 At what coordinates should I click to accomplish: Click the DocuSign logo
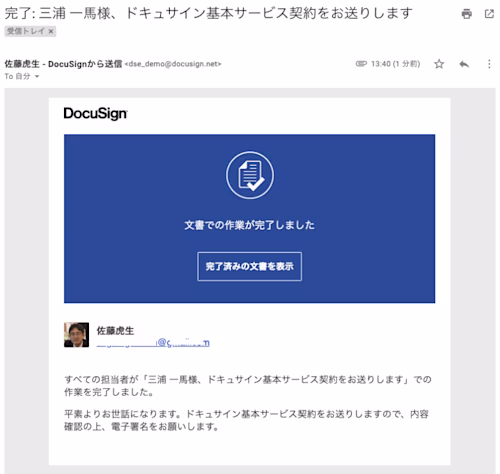(x=95, y=113)
